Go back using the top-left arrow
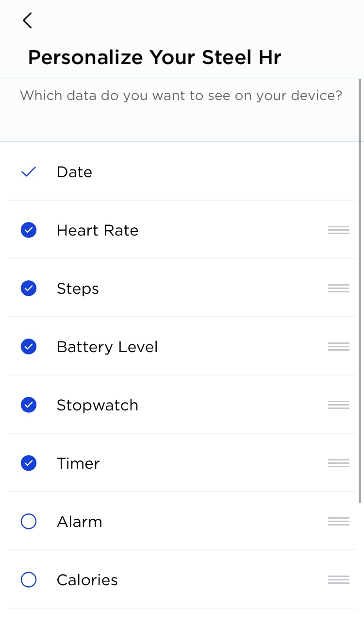Viewport: 364px width, 628px height. [27, 20]
